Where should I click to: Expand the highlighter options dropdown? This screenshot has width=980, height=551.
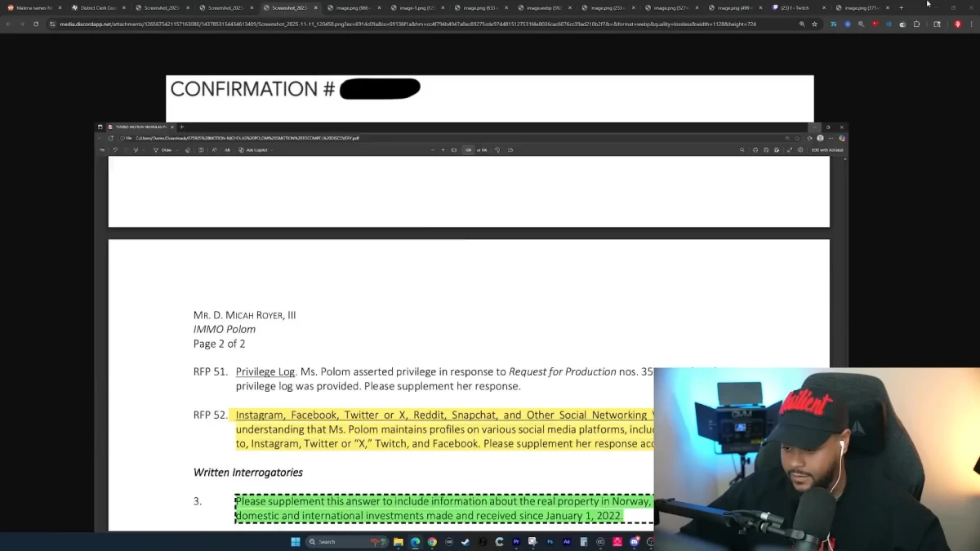point(144,150)
